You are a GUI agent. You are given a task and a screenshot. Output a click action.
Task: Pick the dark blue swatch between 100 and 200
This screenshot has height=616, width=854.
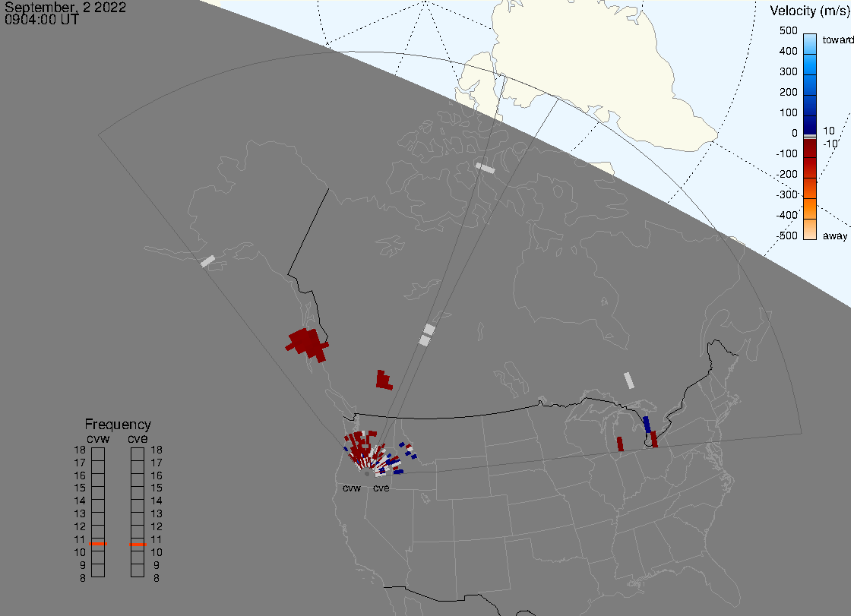(x=810, y=106)
